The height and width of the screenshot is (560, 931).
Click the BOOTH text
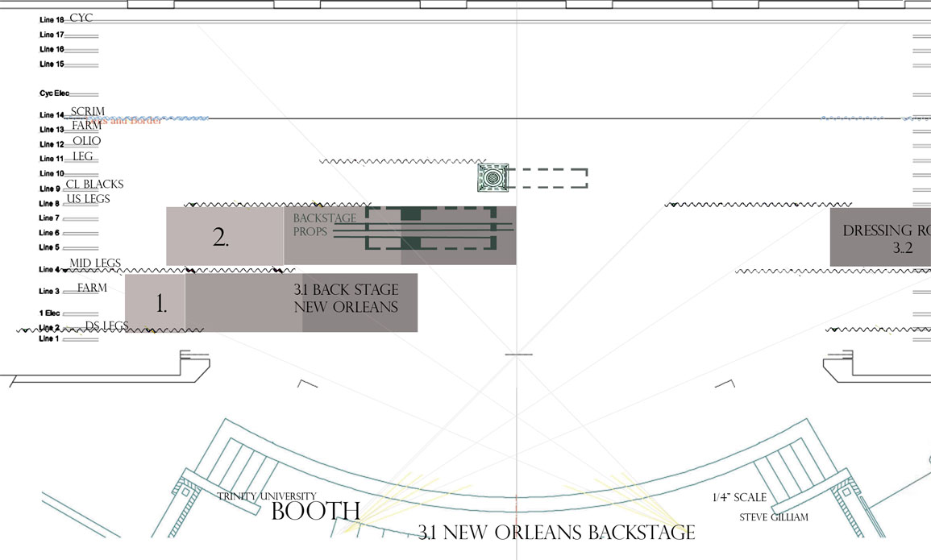[x=315, y=512]
